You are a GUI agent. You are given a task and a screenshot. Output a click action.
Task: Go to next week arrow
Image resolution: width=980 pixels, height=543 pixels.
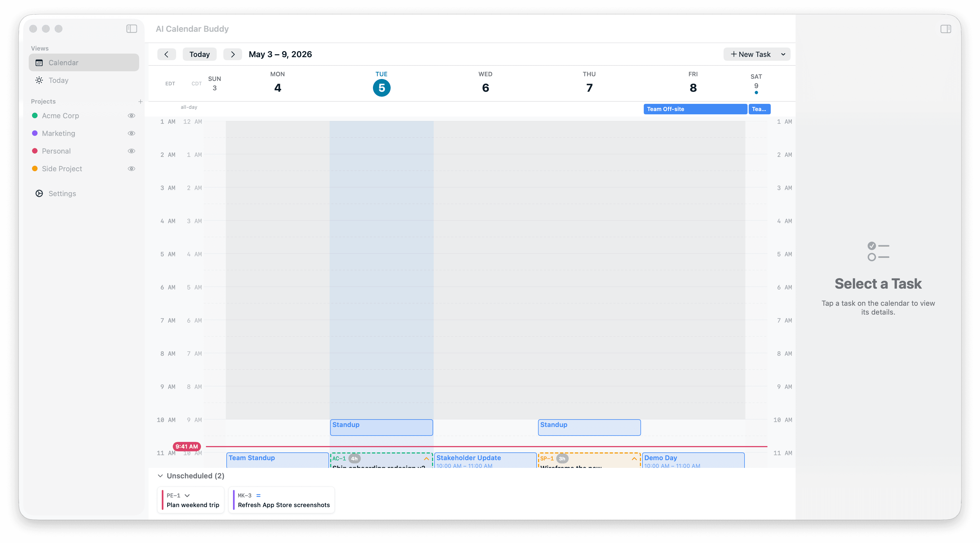click(232, 54)
